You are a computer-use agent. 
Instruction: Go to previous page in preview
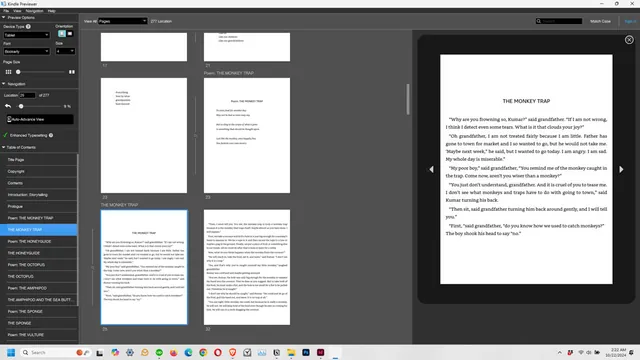coord(431,169)
